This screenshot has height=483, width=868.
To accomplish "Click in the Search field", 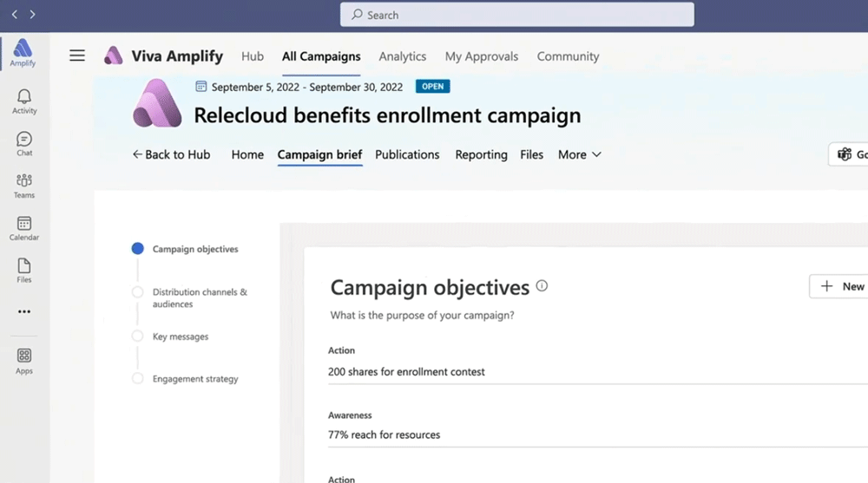I will point(517,15).
